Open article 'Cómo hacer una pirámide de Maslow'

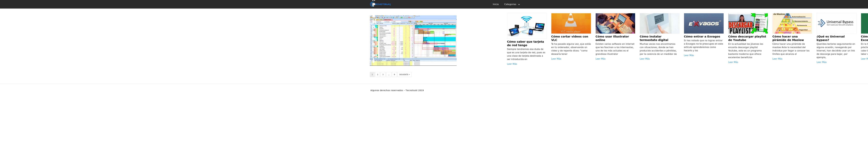click(788, 38)
